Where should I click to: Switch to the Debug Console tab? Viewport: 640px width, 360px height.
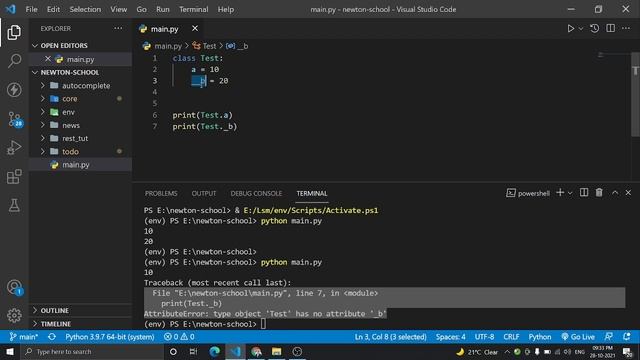coord(256,193)
